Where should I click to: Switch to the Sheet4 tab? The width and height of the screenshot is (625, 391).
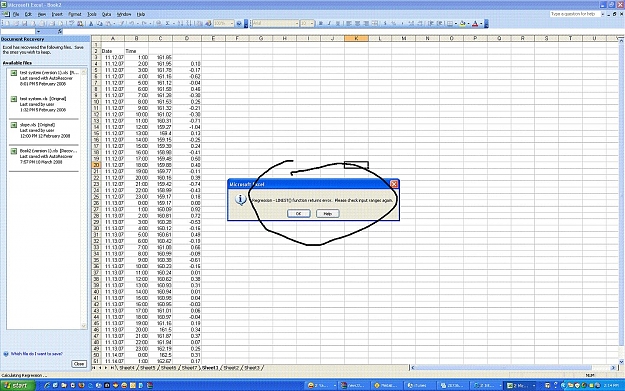126,367
